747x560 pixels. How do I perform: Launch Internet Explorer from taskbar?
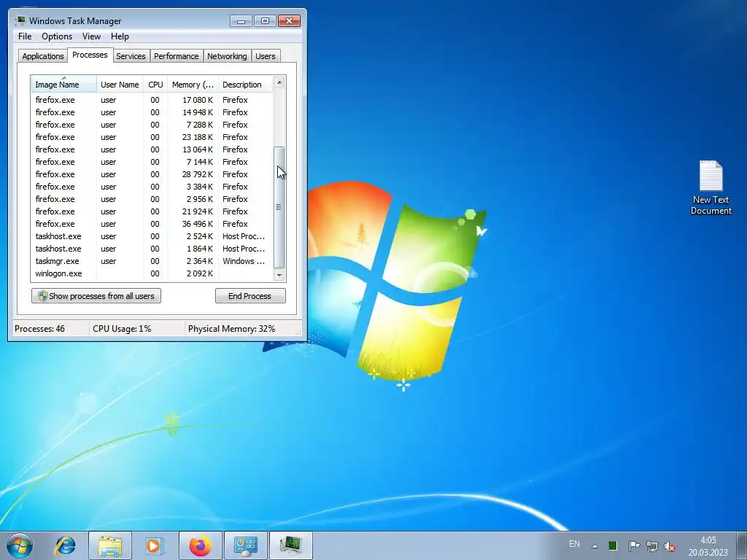(x=65, y=545)
